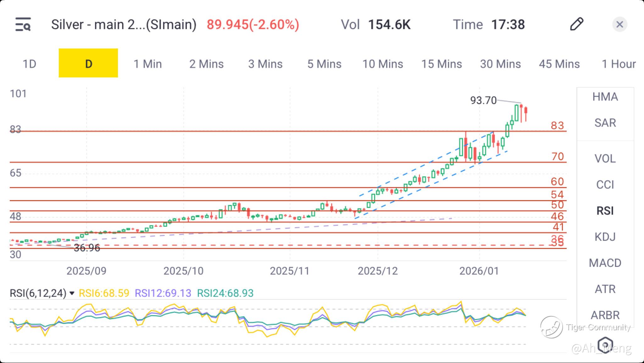Choose the 1 Hour timeframe

pos(619,64)
